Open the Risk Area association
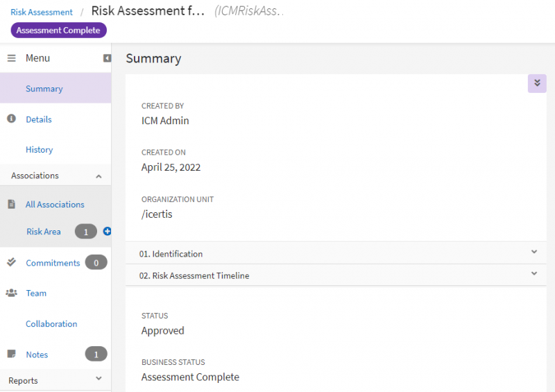The width and height of the screenshot is (555, 392). pos(44,232)
